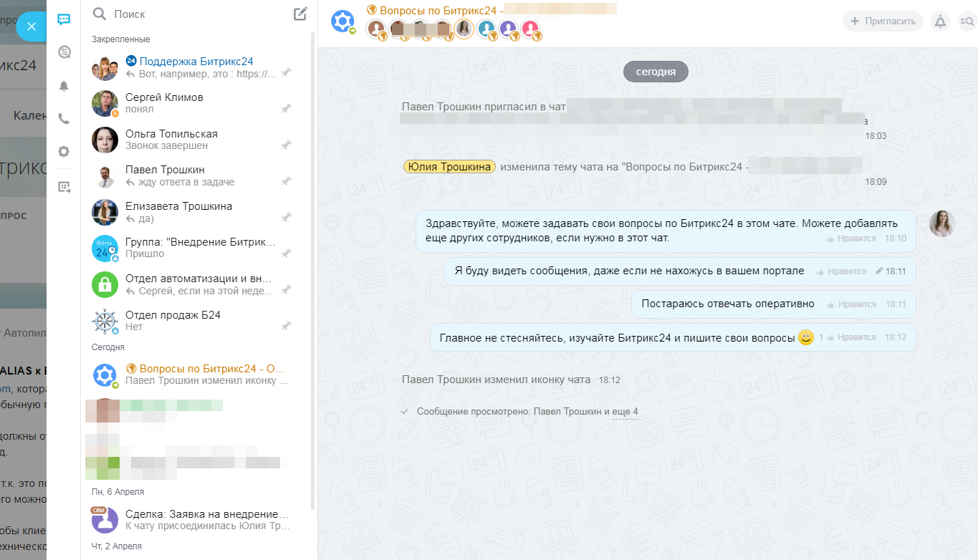Unpin the Сергей Климов chat
978x560 pixels.
[x=286, y=107]
